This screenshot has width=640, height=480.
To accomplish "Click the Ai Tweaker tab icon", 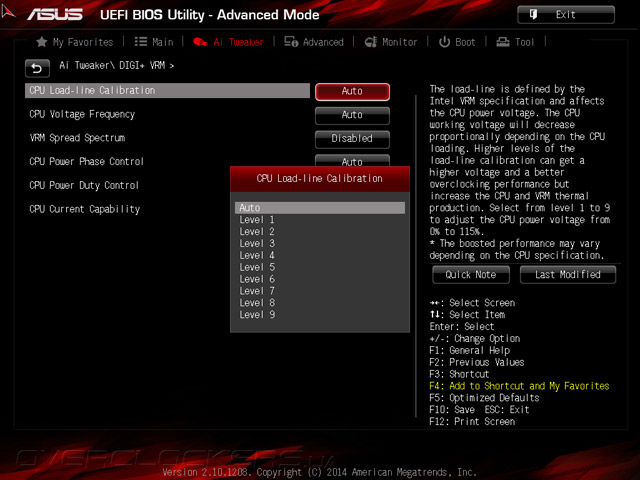I will (200, 42).
